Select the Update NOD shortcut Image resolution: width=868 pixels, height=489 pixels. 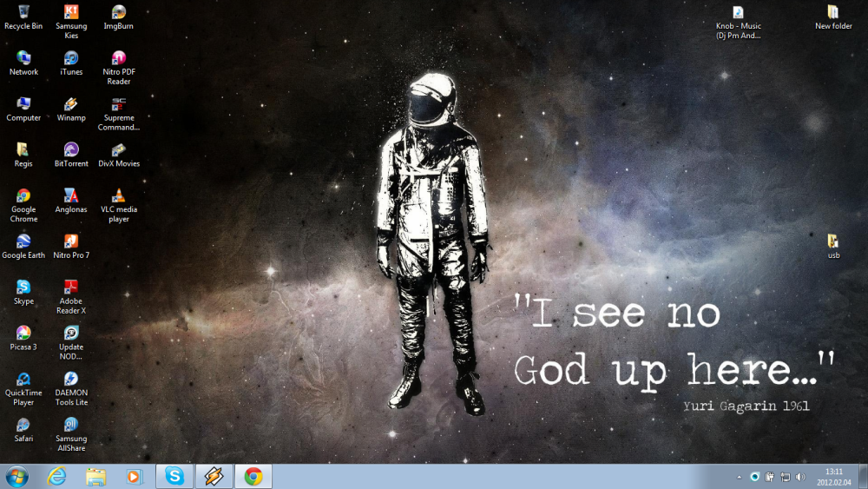[x=71, y=343]
